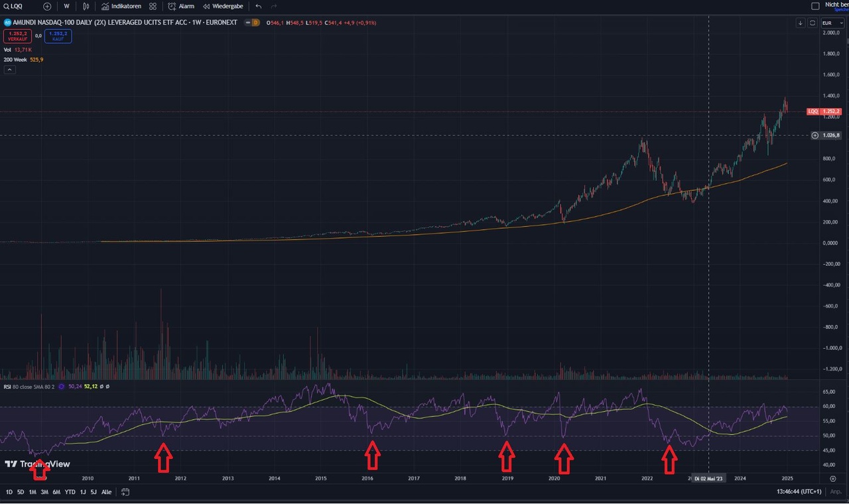Click the RSI purple loading status icon
849x504 pixels.
pos(62,386)
